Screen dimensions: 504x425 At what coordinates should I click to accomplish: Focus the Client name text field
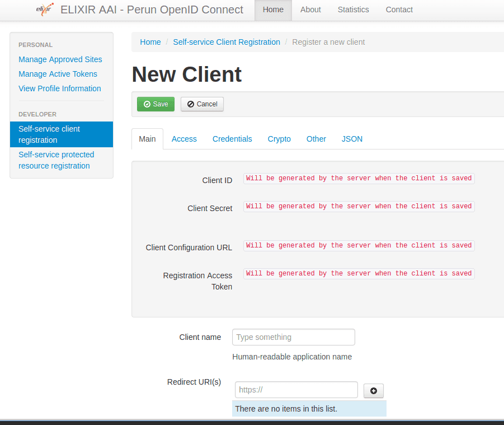tap(293, 337)
